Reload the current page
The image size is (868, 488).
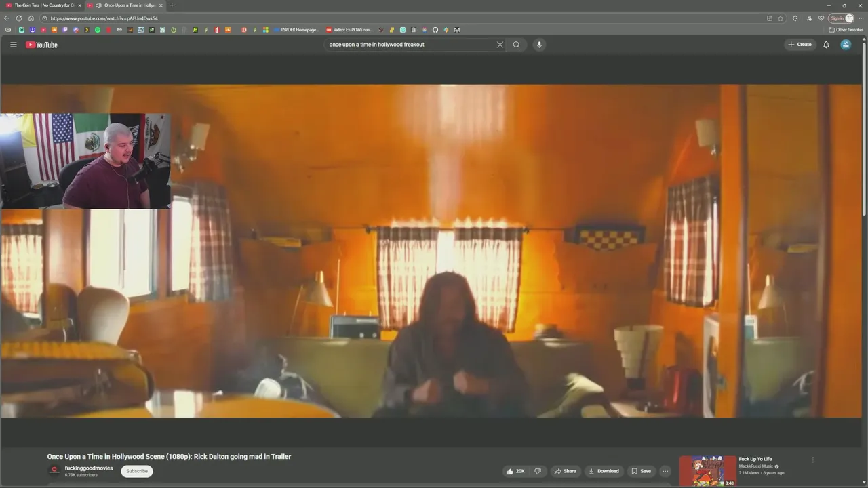pyautogui.click(x=19, y=18)
